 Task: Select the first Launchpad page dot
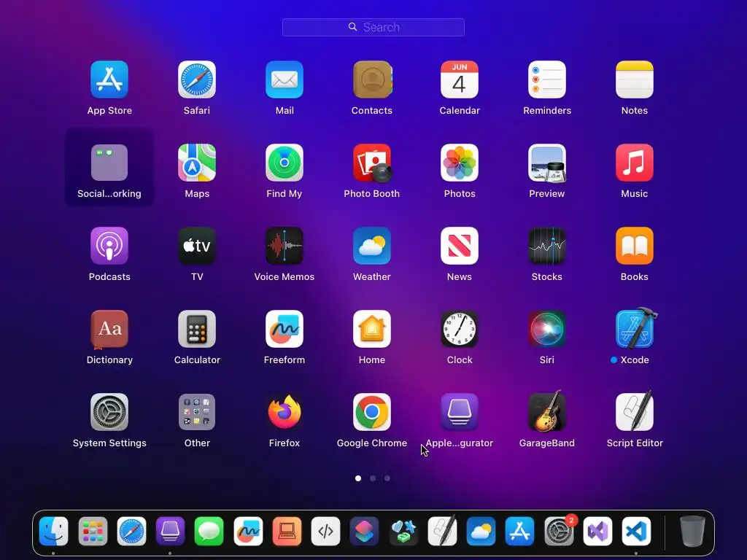click(x=358, y=478)
